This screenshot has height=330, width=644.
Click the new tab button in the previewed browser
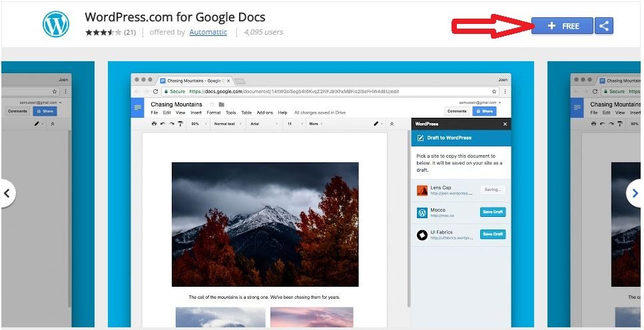click(x=240, y=81)
